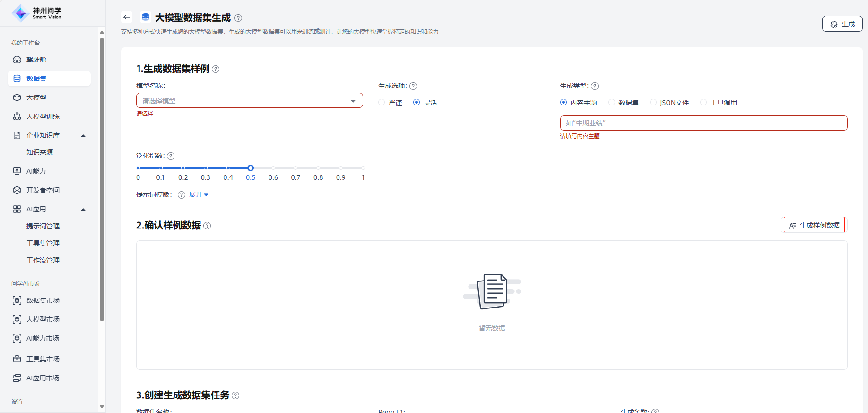Image resolution: width=868 pixels, height=413 pixels.
Task: Open the 请选择模型 model dropdown
Action: click(249, 101)
